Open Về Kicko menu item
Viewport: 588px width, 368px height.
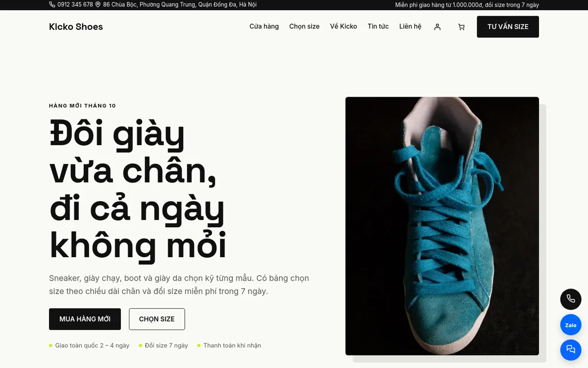click(343, 26)
